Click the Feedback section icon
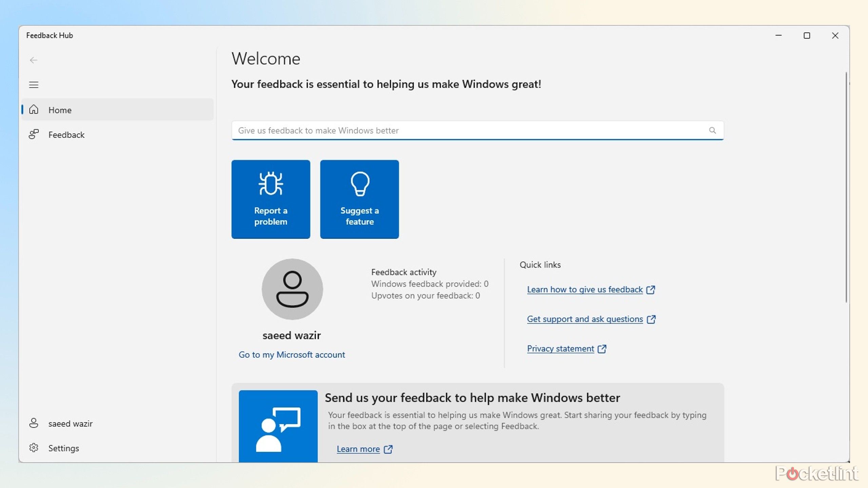Viewport: 868px width, 488px height. (35, 134)
